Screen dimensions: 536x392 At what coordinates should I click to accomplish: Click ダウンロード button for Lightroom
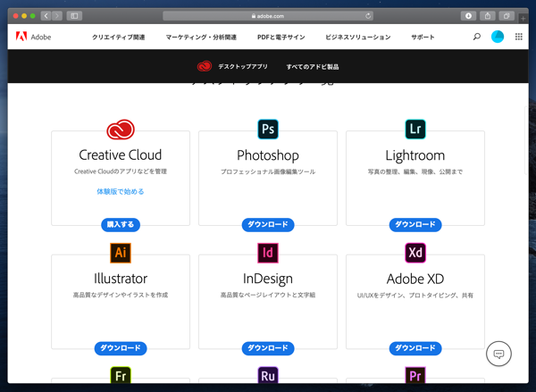click(415, 224)
